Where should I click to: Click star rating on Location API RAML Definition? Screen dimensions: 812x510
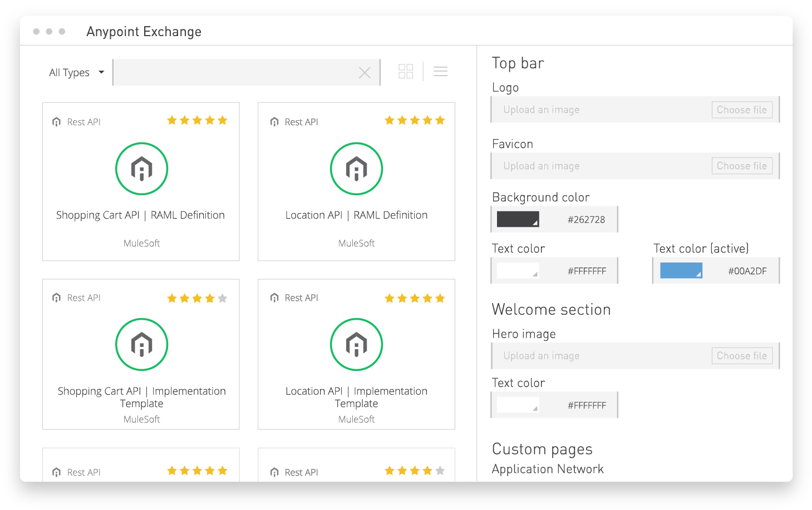pos(415,120)
